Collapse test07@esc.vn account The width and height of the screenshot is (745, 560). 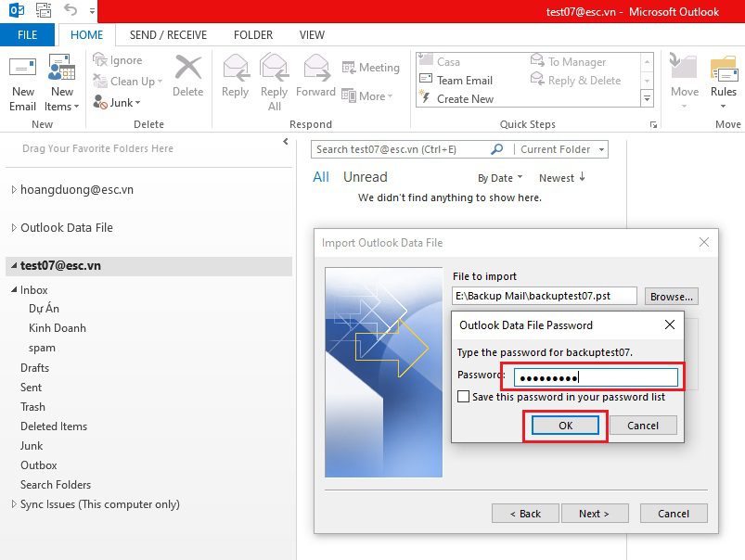[14, 265]
